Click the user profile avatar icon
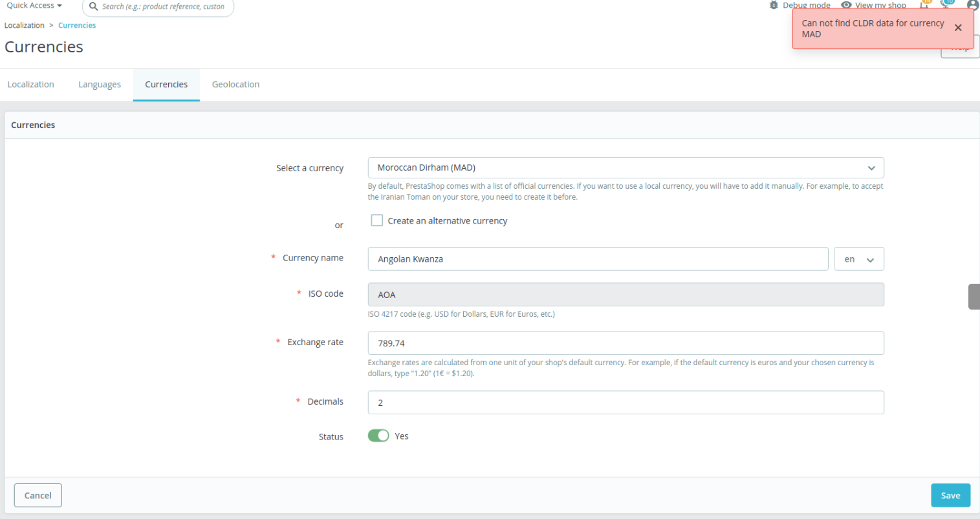 972,5
